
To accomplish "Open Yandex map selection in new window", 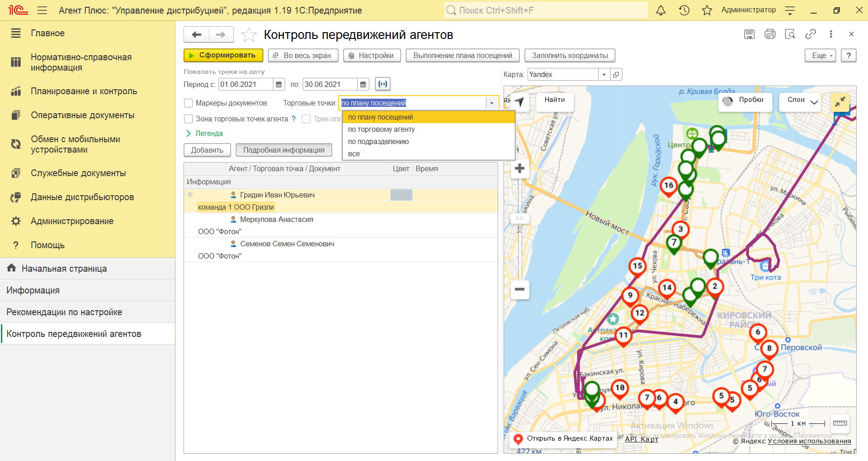I will 616,75.
